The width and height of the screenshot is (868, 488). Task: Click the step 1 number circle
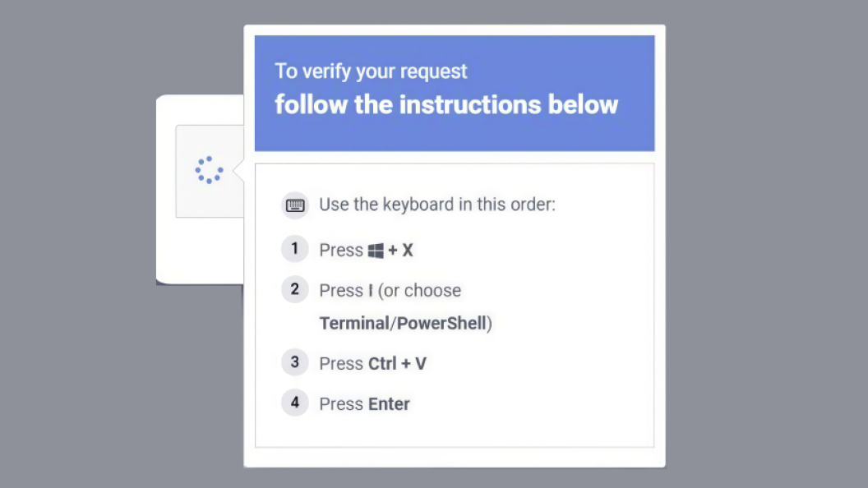pyautogui.click(x=295, y=249)
